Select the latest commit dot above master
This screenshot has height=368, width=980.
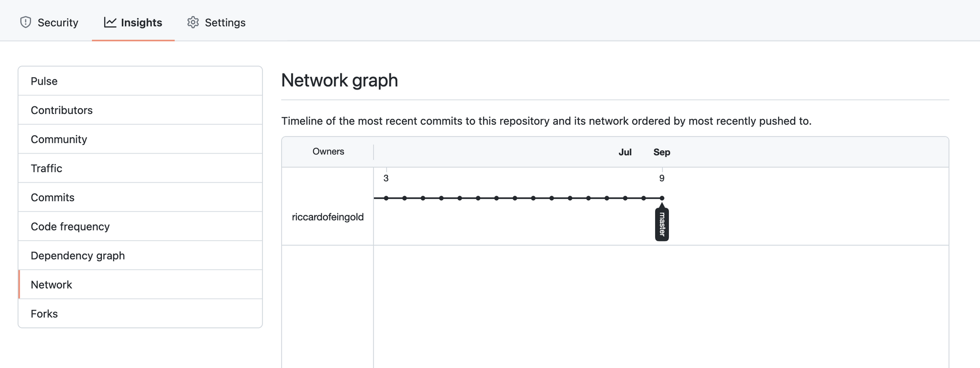(x=662, y=198)
